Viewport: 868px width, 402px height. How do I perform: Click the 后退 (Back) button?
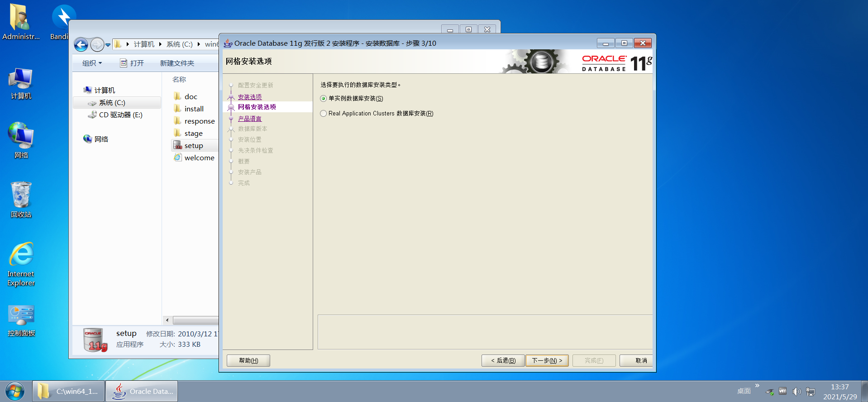503,360
